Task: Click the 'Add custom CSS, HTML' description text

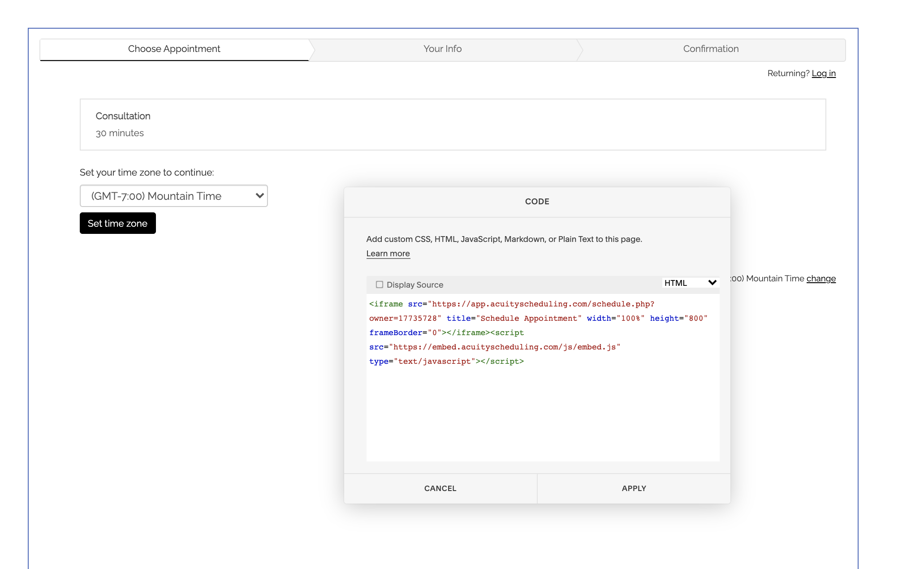Action: pyautogui.click(x=504, y=239)
